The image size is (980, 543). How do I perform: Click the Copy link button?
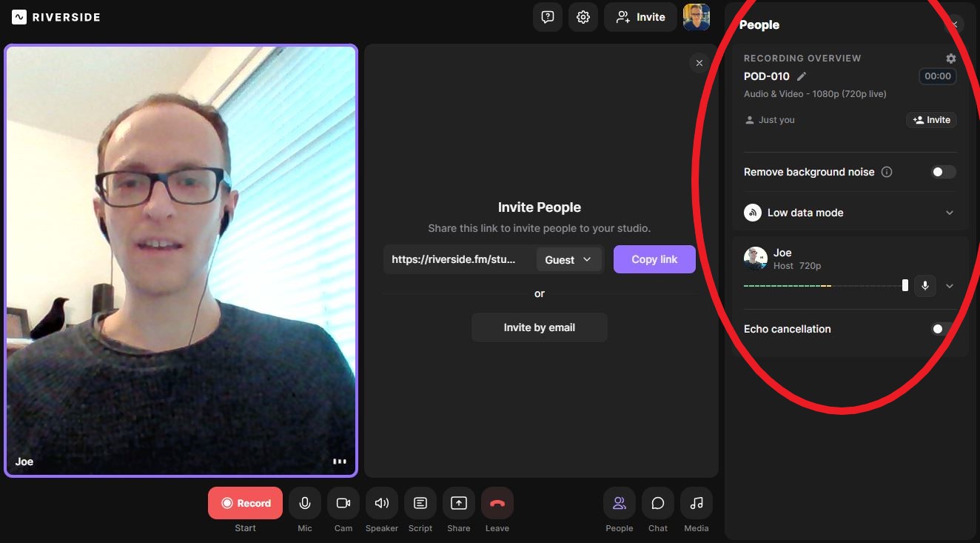654,259
